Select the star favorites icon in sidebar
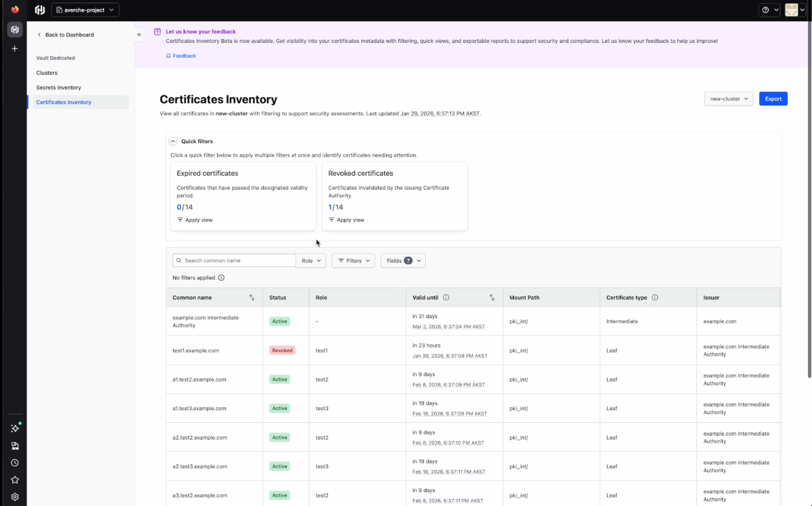This screenshot has height=506, width=812. tap(15, 479)
